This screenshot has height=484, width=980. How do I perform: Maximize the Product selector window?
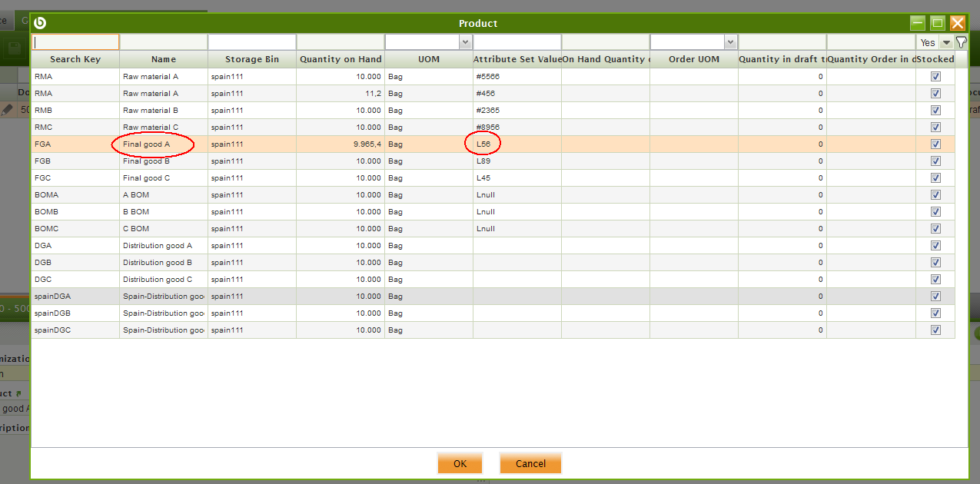click(x=937, y=23)
